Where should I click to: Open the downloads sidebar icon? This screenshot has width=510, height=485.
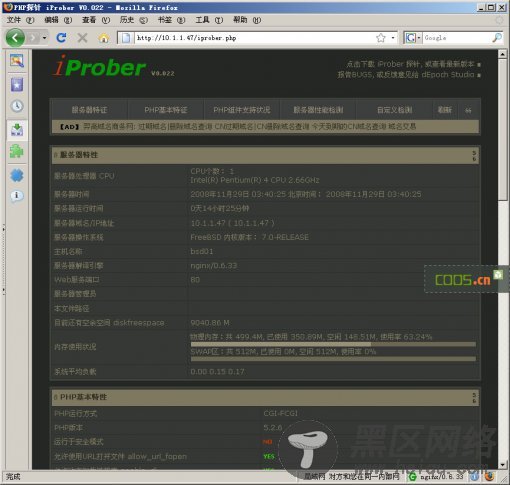[17, 129]
